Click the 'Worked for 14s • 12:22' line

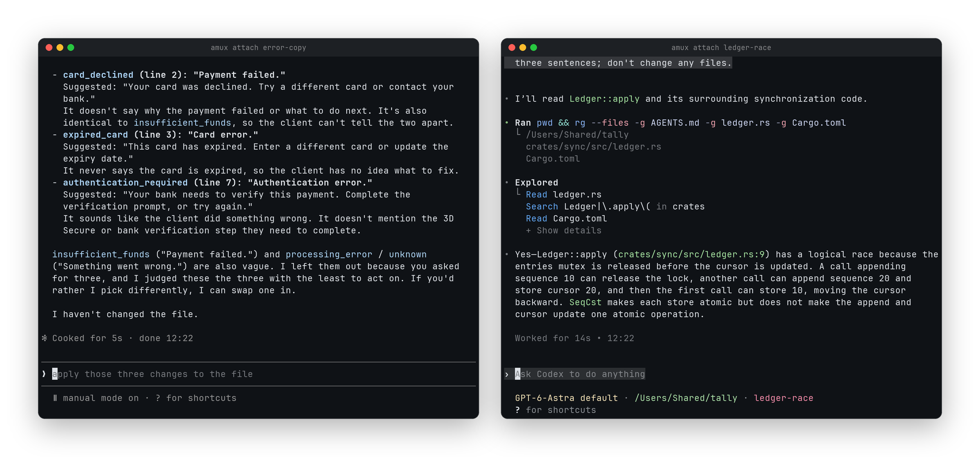[575, 338]
